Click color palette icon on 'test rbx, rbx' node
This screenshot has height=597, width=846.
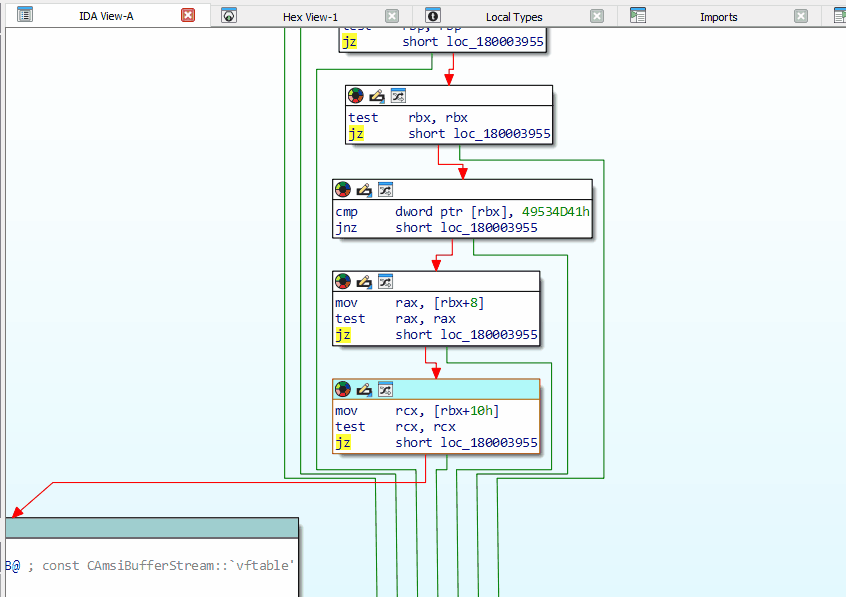tap(355, 96)
